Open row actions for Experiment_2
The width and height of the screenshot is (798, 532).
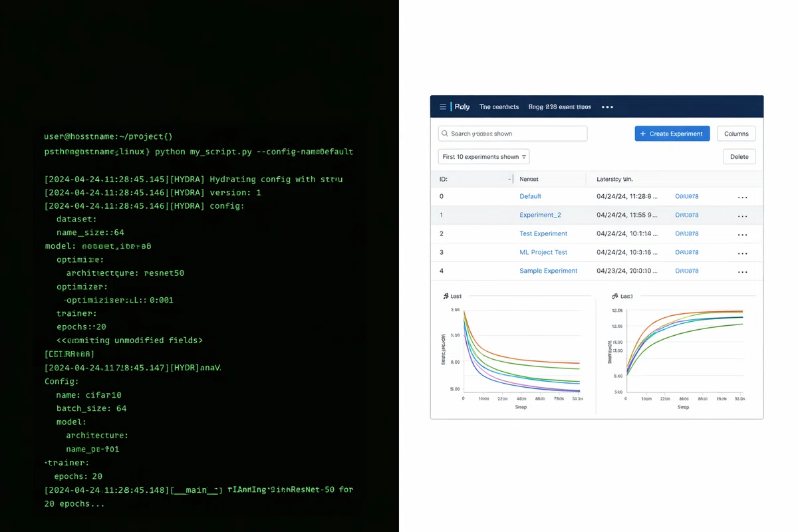point(743,215)
